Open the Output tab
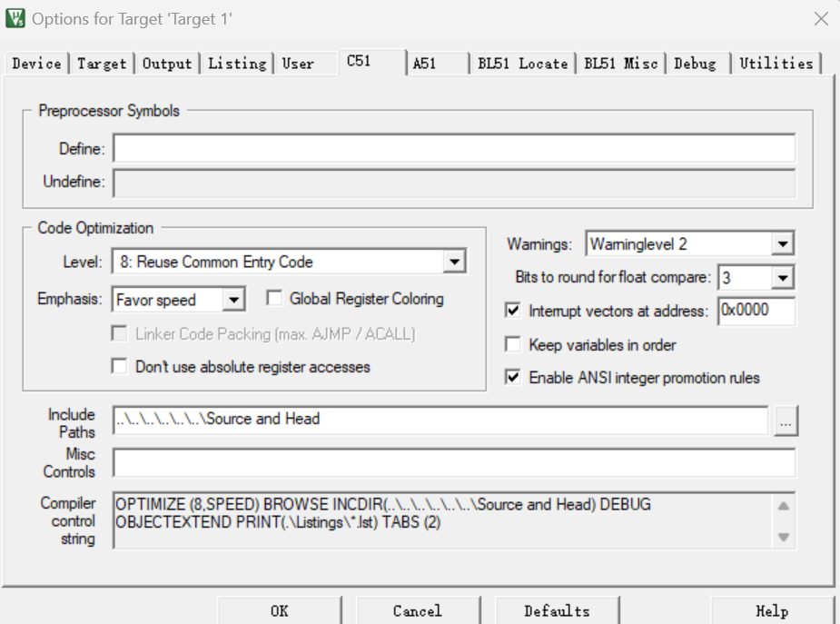 click(x=167, y=64)
